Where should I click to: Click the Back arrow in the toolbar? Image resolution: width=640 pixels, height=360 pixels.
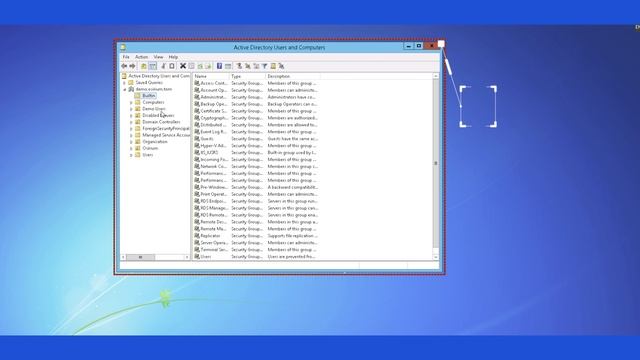click(124, 66)
